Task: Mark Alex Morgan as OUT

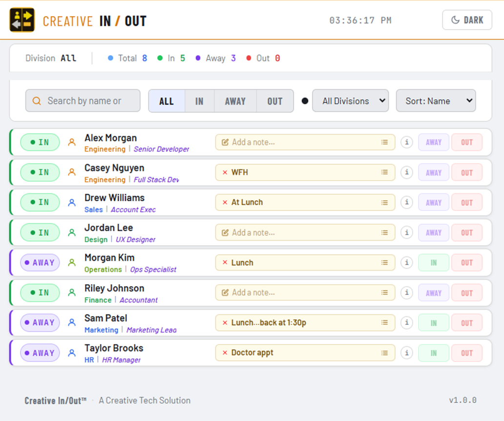Action: tap(467, 142)
